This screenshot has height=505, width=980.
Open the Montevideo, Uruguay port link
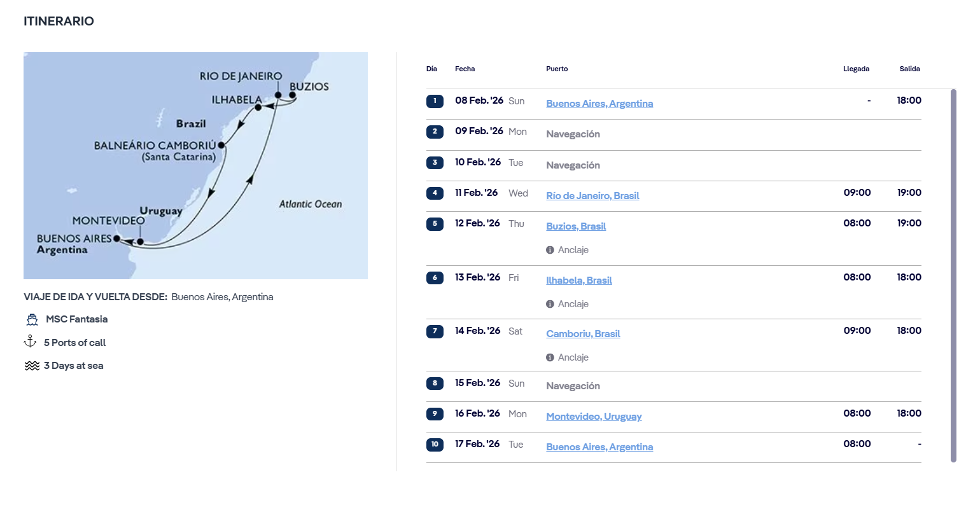[594, 417]
